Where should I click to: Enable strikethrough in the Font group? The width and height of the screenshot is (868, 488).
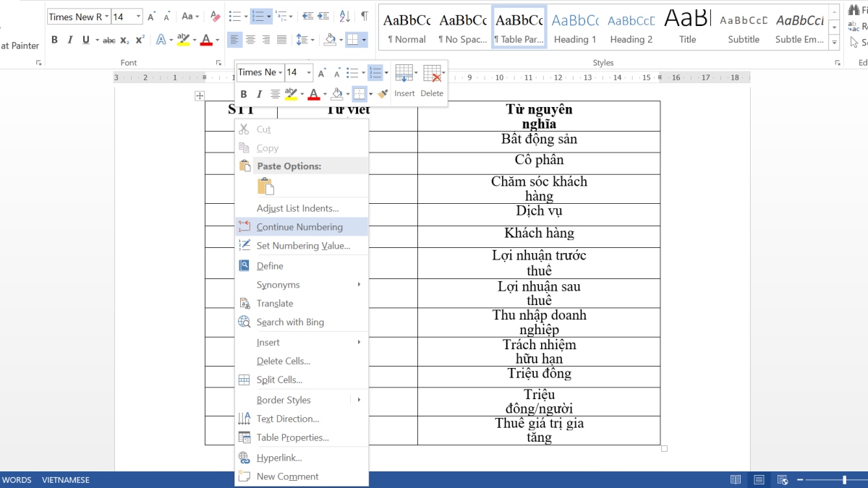109,40
